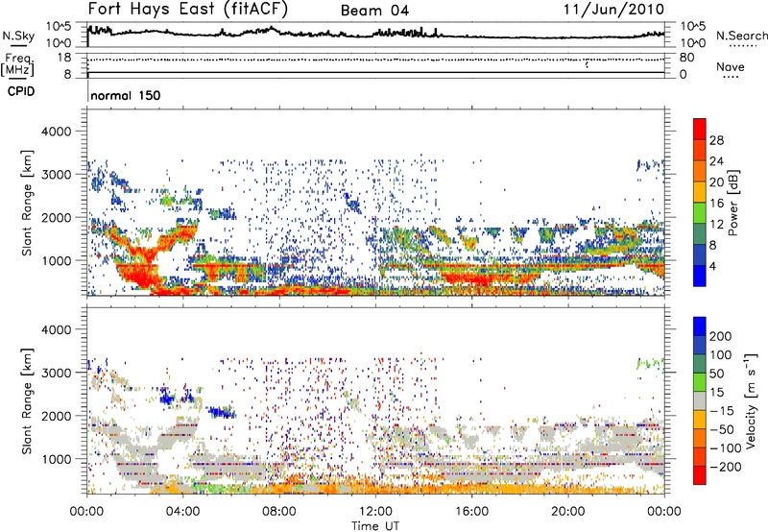
Task: Click the "Time UT" axis title
Action: click(375, 525)
